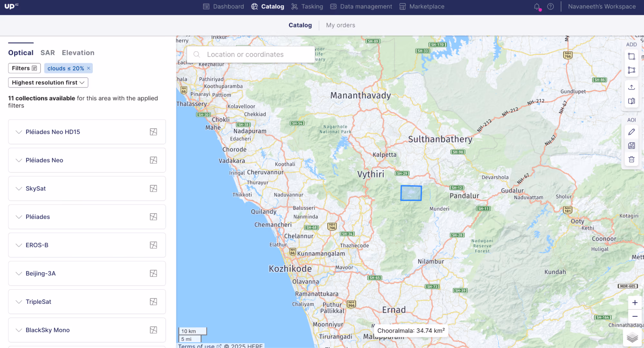Toggle footprint icon for BlackSky Mono
This screenshot has height=348, width=644.
coord(153,330)
